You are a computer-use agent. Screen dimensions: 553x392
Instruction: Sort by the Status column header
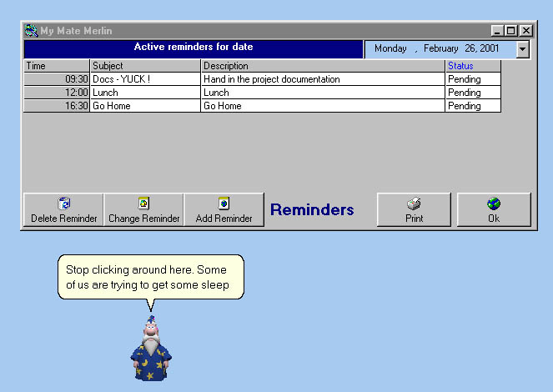(x=473, y=66)
